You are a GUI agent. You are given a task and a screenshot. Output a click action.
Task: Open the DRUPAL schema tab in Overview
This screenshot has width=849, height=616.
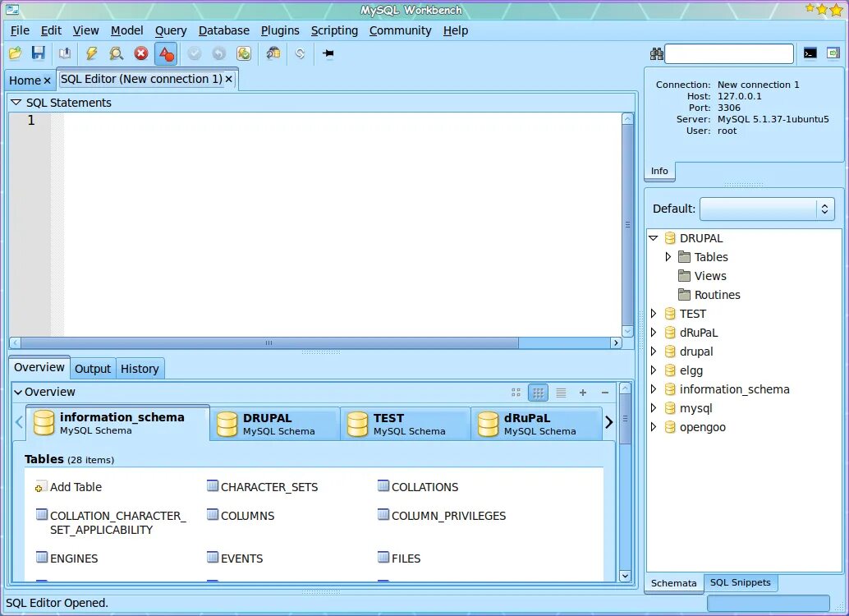274,424
